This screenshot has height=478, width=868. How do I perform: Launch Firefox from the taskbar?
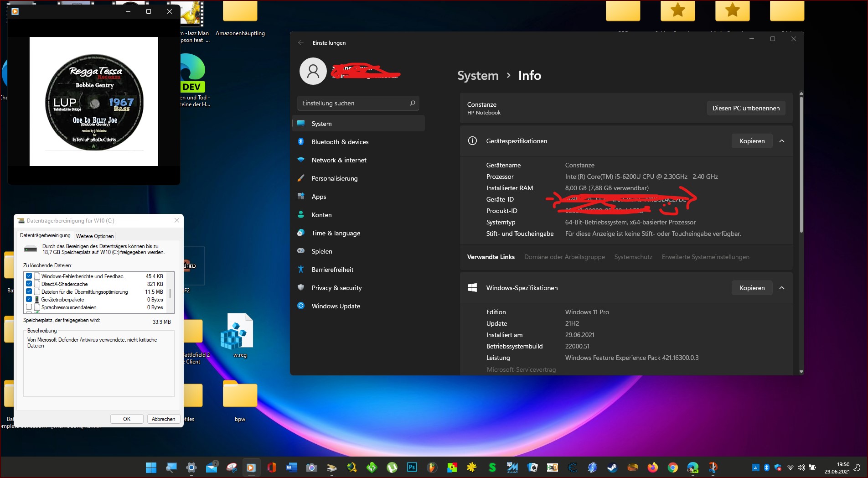pyautogui.click(x=652, y=468)
